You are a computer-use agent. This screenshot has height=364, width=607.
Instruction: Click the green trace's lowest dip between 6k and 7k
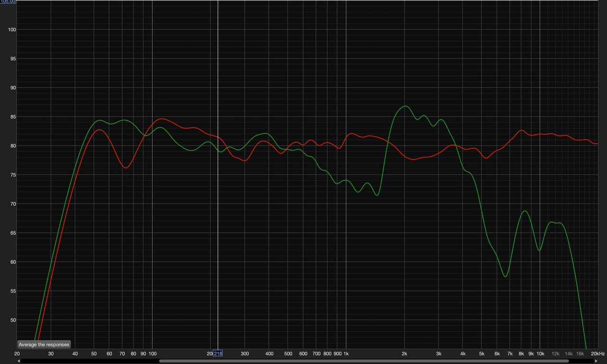[x=506, y=277]
